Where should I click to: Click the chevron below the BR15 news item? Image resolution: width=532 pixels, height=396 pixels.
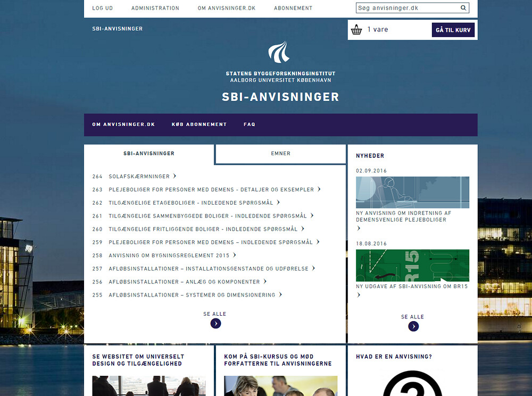(359, 295)
